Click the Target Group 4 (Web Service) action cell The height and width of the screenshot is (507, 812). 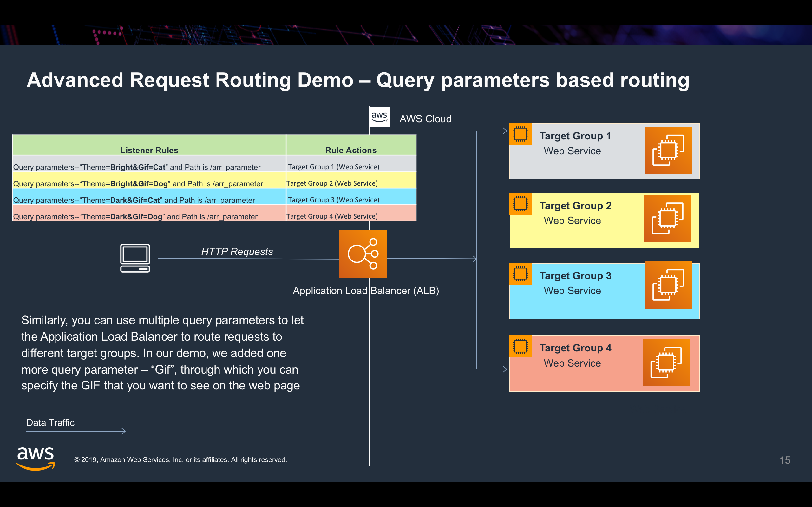click(332, 216)
